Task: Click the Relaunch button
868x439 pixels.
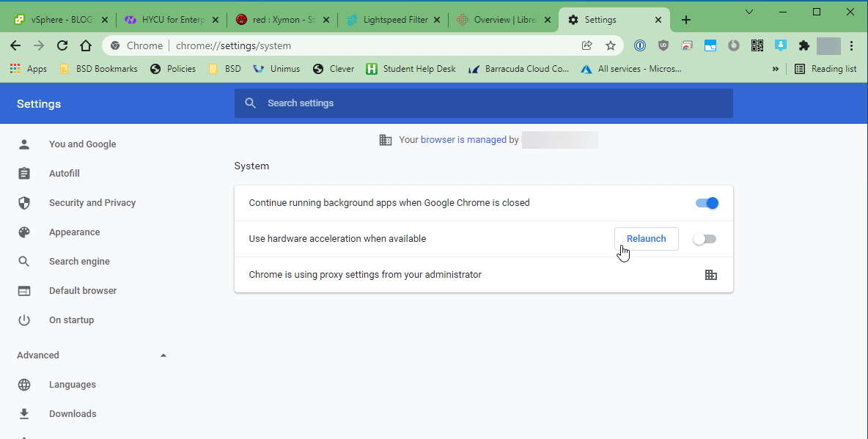Action: 646,238
